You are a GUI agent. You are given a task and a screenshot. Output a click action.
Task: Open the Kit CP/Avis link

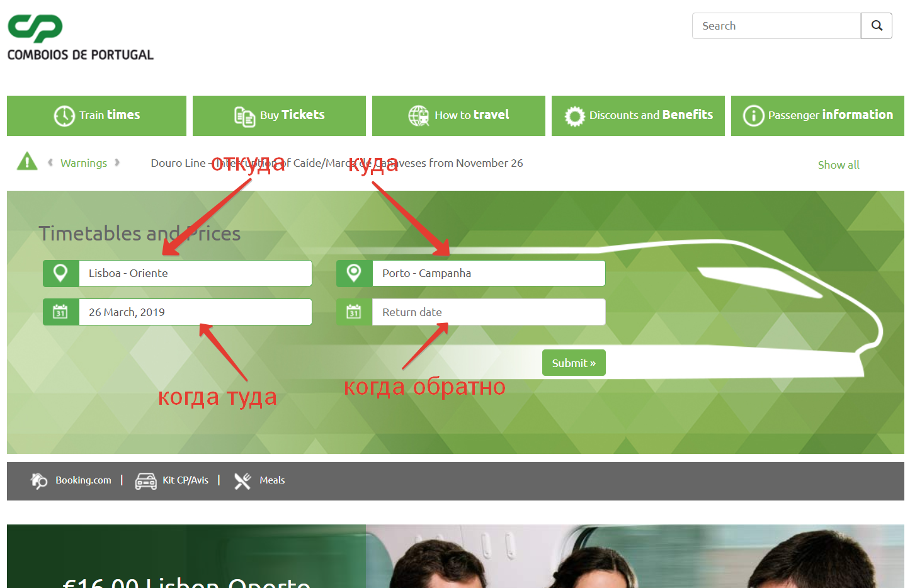tap(185, 480)
